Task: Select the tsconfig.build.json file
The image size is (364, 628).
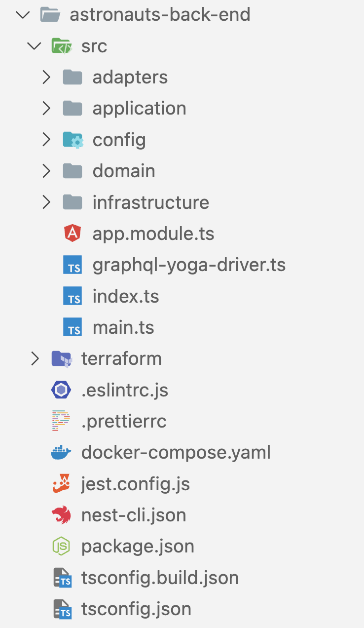Action: click(x=160, y=578)
